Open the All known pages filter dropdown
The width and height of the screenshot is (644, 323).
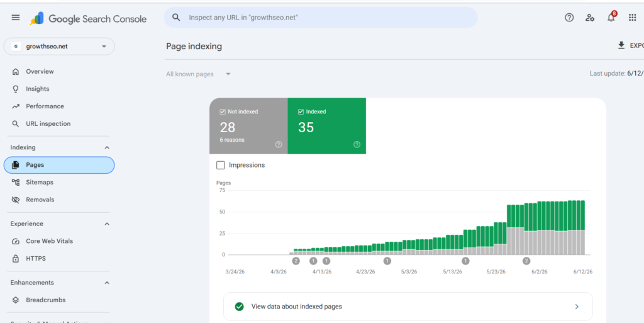tap(199, 74)
